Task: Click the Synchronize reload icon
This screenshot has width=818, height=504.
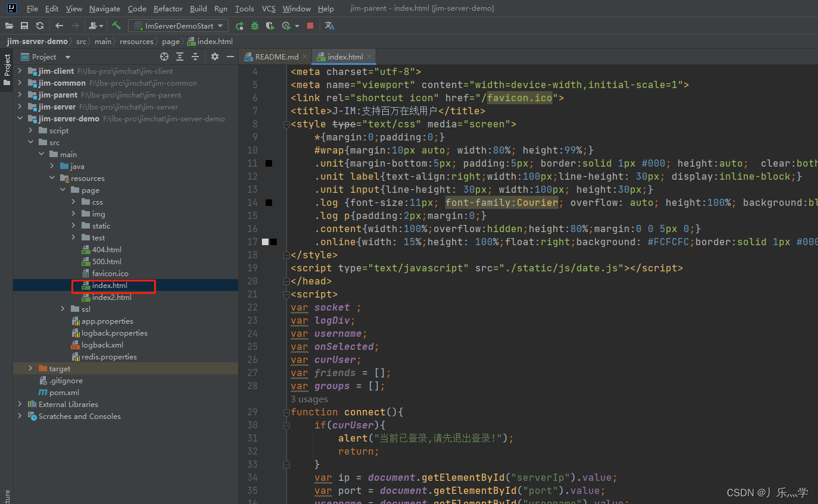Action: click(40, 26)
